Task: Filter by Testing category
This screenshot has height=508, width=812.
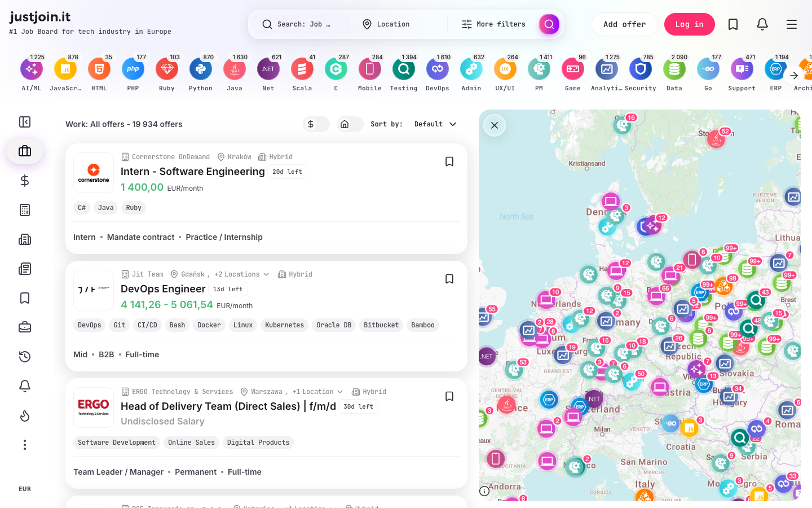Action: pos(404,69)
